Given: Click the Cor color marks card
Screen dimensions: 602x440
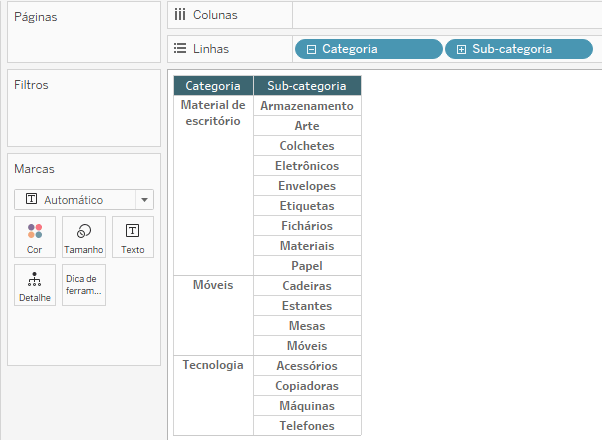Looking at the screenshot, I should [35, 237].
